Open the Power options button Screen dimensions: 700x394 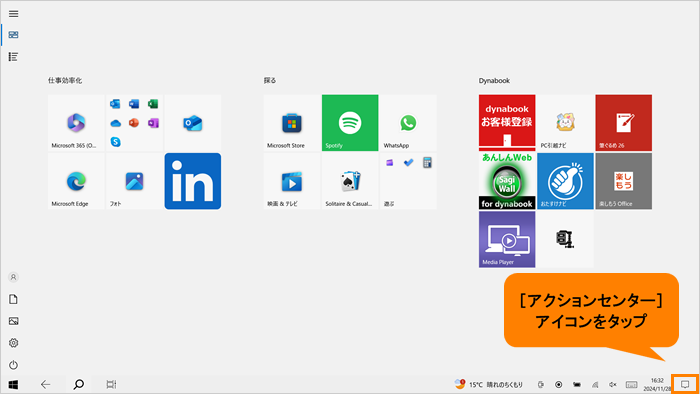click(13, 365)
